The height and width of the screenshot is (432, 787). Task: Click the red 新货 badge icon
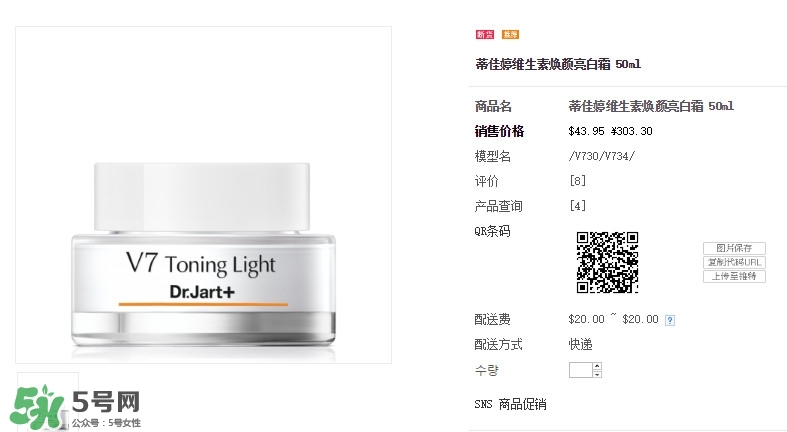pos(485,34)
